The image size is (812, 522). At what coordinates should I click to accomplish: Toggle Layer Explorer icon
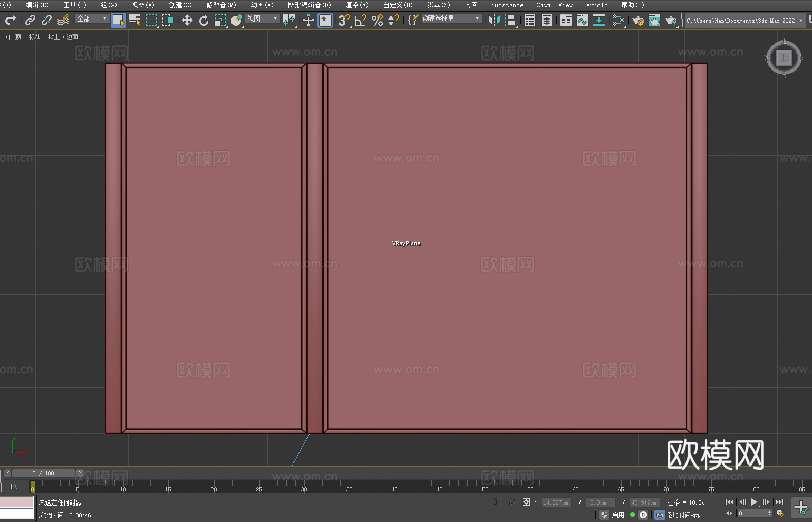click(x=547, y=21)
